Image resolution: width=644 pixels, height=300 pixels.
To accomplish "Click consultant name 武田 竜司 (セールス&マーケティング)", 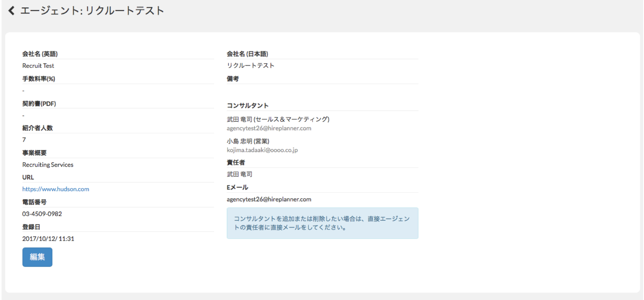I will pos(278,119).
